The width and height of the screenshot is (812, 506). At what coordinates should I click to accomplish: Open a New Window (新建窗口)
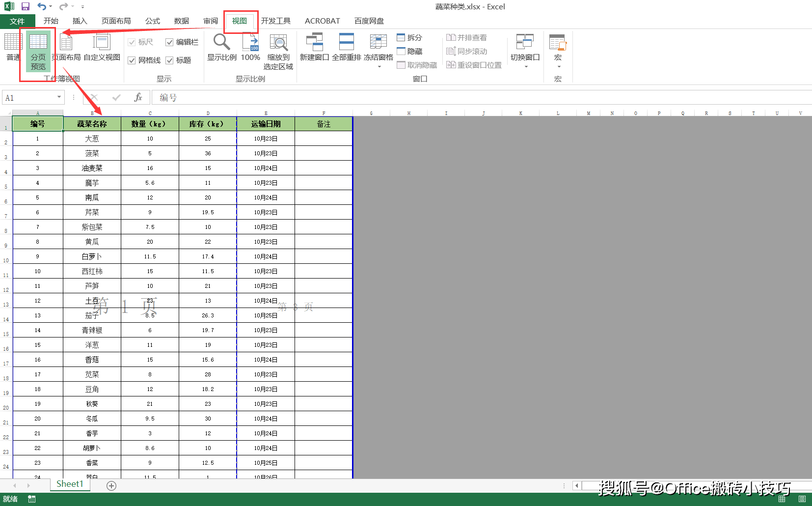point(314,48)
